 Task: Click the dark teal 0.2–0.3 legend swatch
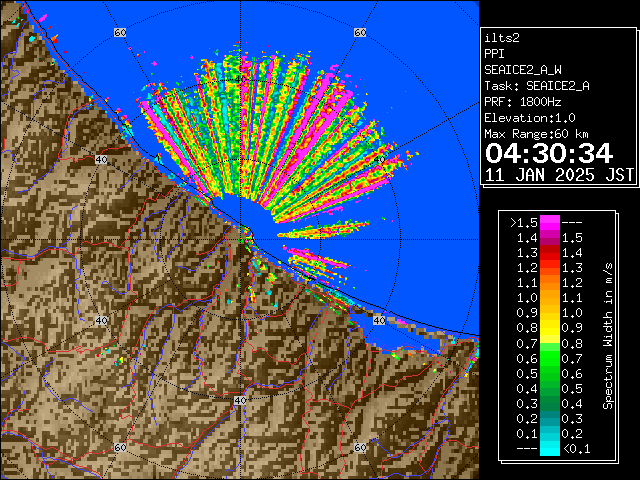point(550,418)
